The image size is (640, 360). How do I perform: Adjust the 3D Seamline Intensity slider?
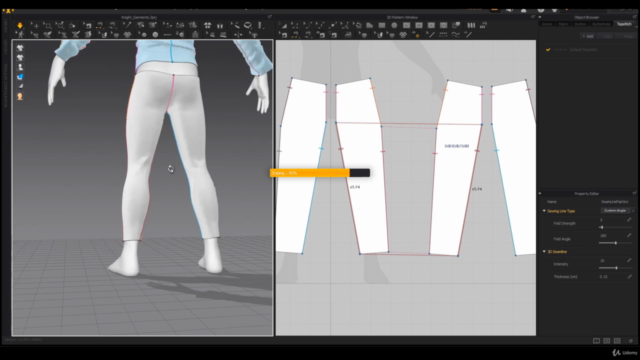[x=615, y=268]
